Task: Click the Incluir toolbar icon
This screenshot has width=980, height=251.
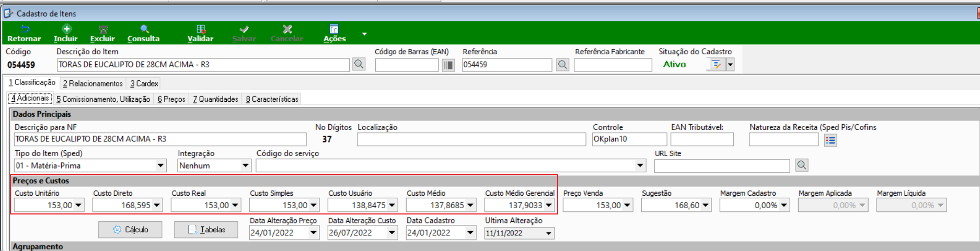Action: tap(66, 33)
